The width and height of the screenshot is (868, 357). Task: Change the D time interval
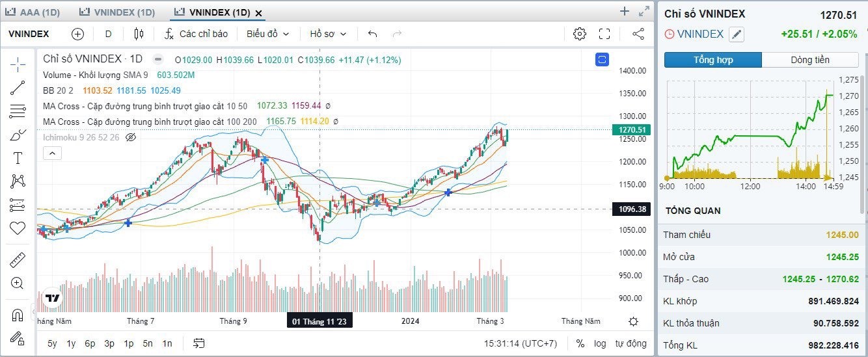[x=108, y=34]
